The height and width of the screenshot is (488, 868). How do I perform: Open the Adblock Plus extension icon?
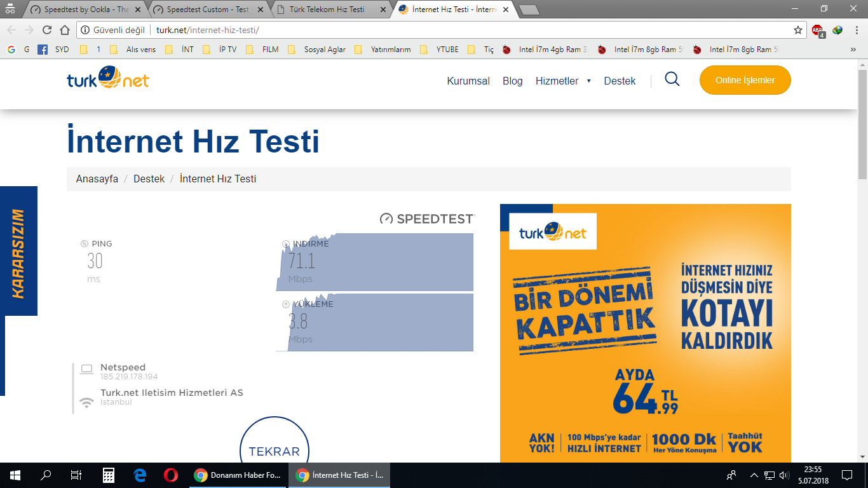tap(817, 30)
